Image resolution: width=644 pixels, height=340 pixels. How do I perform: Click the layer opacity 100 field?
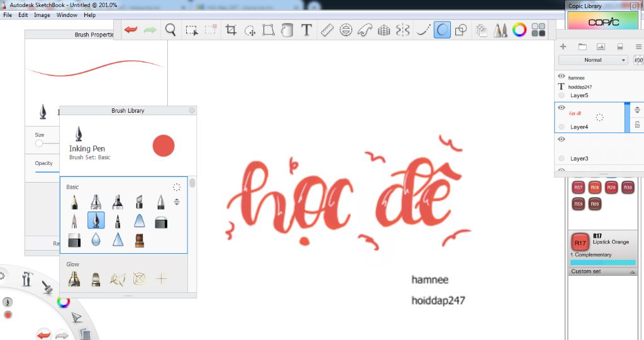[x=638, y=60]
